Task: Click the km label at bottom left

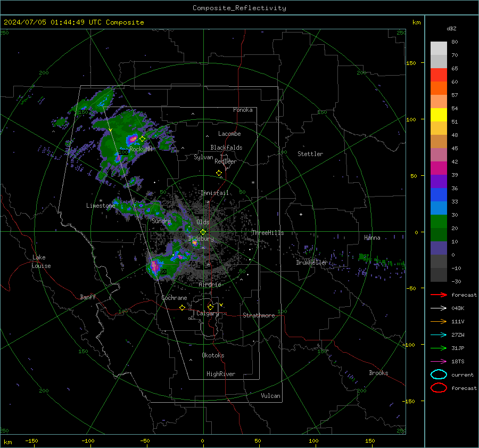Action: 8,442
